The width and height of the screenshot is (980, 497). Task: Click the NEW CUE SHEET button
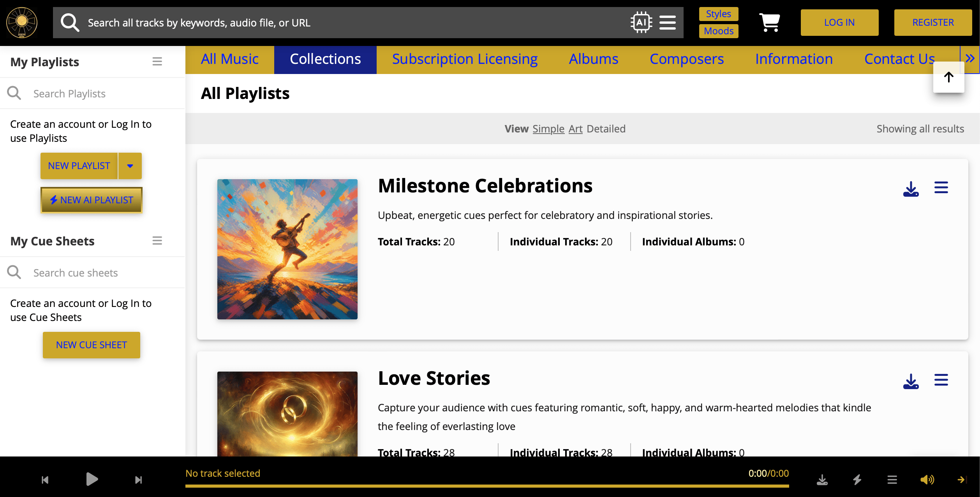click(x=92, y=345)
